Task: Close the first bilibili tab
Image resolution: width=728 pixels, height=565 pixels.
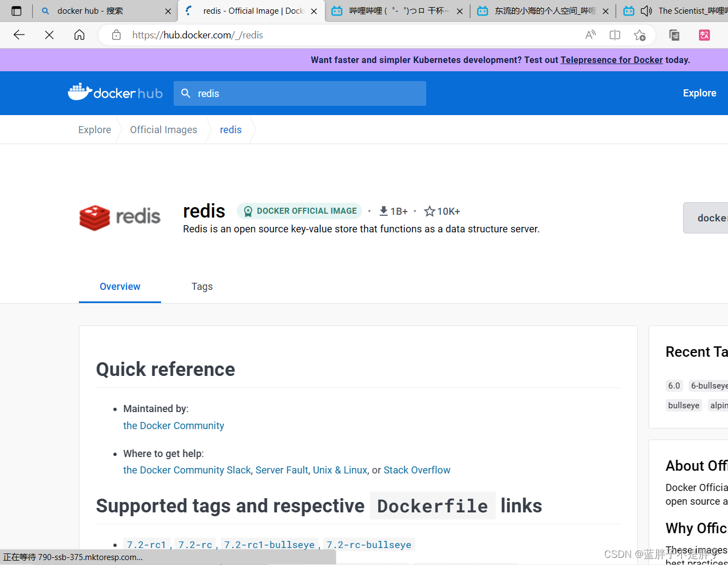Action: (460, 11)
